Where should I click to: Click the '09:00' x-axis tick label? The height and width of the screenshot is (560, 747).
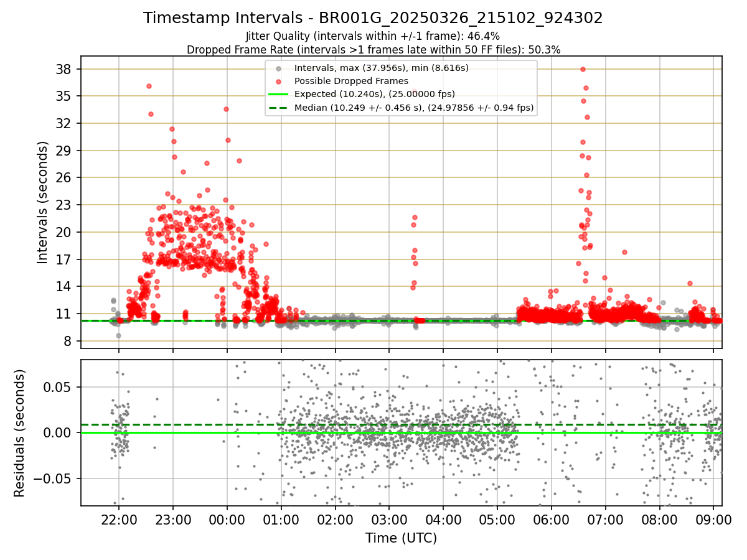click(x=713, y=520)
